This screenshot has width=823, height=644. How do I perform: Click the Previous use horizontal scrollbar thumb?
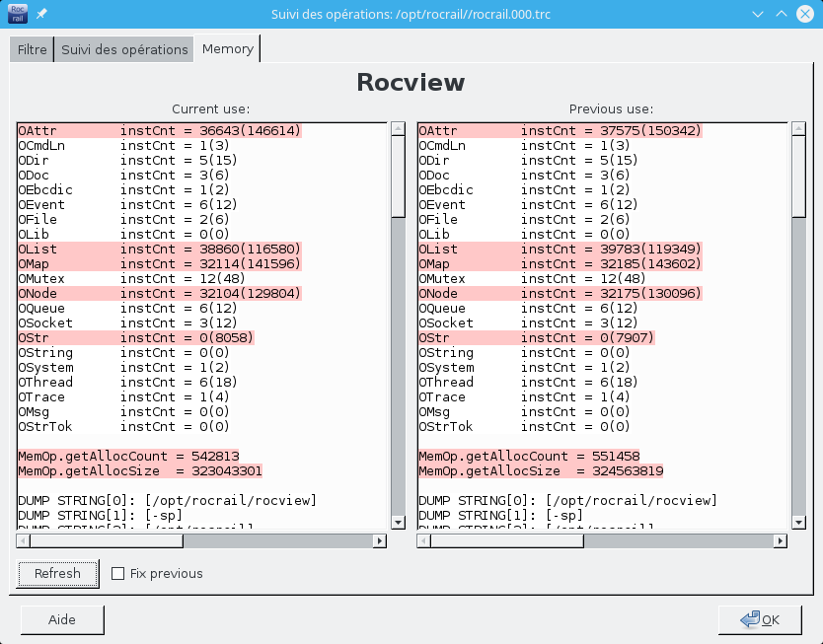pos(507,540)
